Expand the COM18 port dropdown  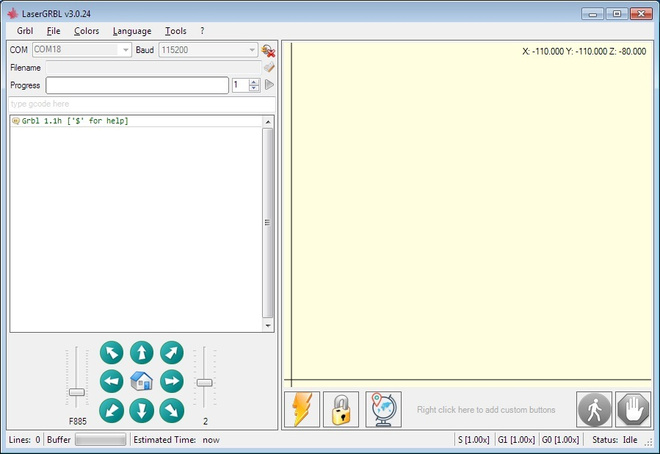[125, 50]
